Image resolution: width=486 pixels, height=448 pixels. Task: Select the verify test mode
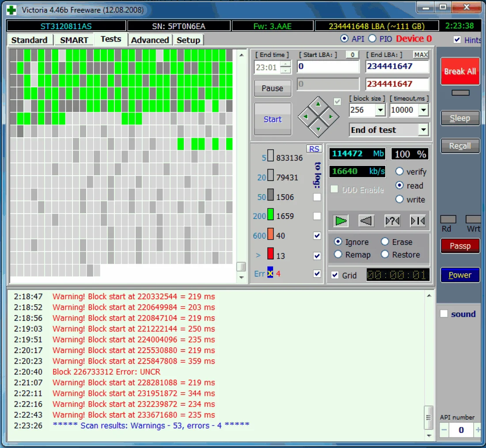(x=400, y=172)
